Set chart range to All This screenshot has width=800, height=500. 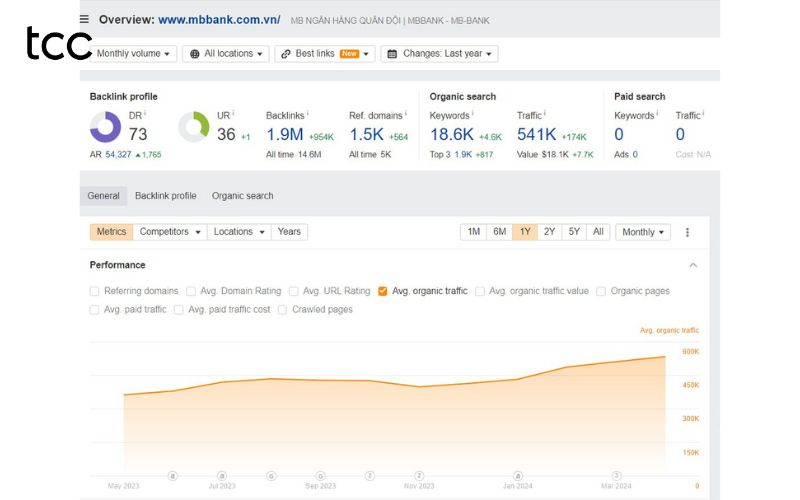pos(598,232)
